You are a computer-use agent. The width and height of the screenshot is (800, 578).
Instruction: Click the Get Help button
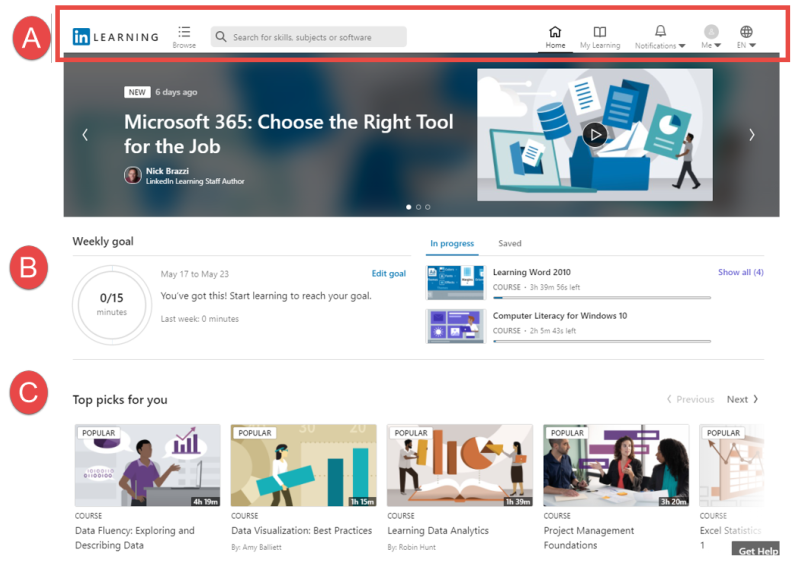tap(757, 551)
